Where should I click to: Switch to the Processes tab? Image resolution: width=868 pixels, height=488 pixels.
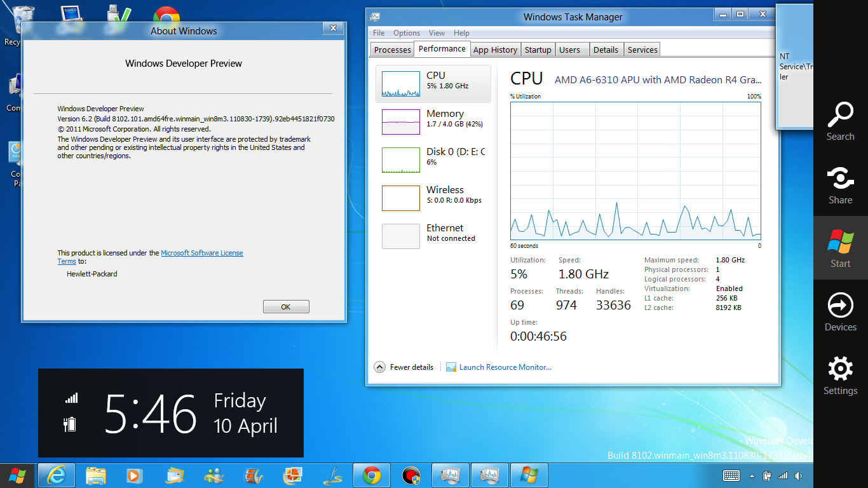coord(392,50)
